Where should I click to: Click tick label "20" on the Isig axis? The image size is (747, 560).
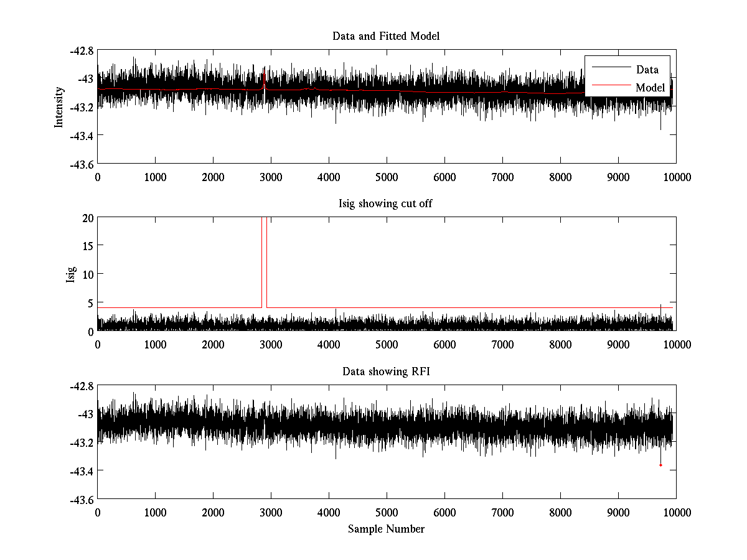tap(87, 218)
